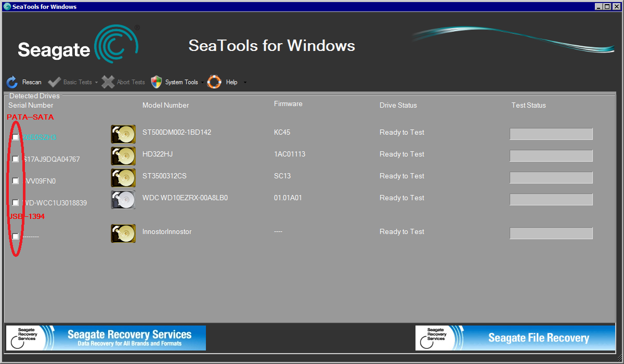Click the InnostorInnostor USB drive icon
This screenshot has height=364, width=624.
click(x=123, y=233)
